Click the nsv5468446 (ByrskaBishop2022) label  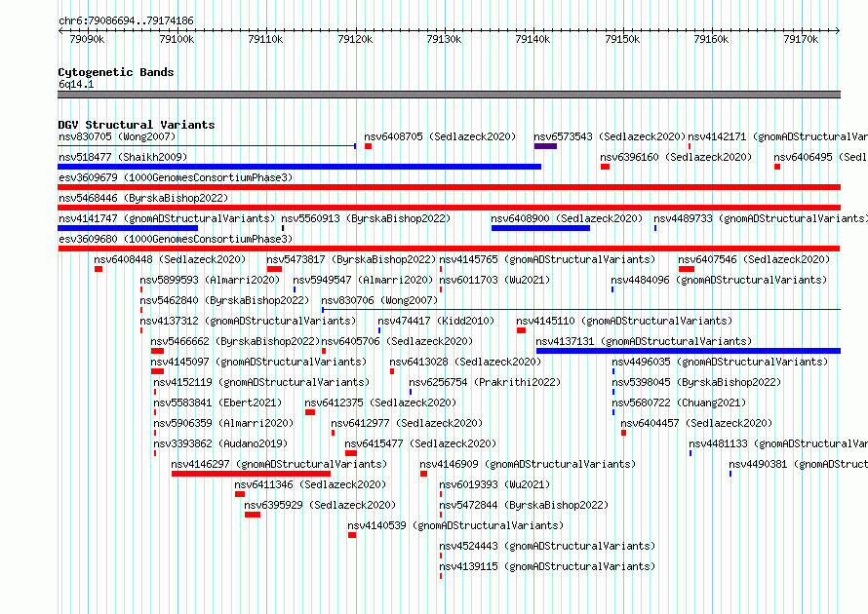coord(143,198)
